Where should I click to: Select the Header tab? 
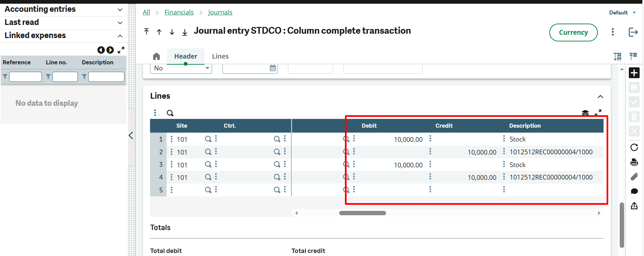point(185,56)
